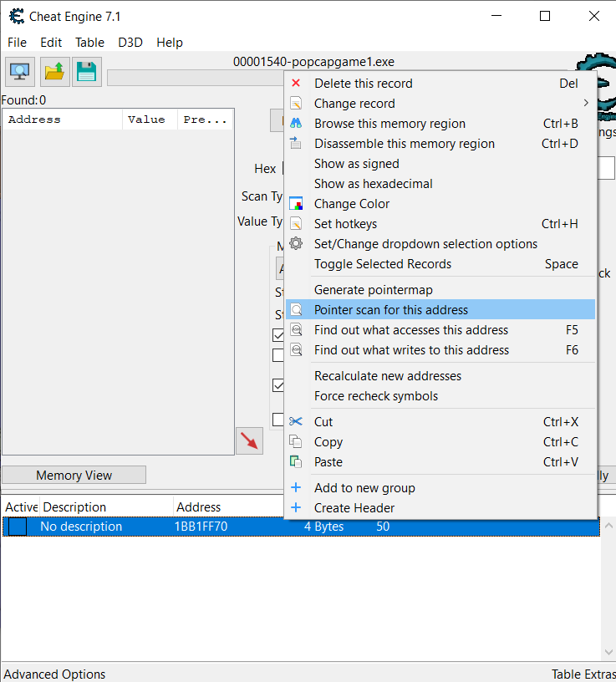Click the gear icon for dropdown options

point(296,243)
